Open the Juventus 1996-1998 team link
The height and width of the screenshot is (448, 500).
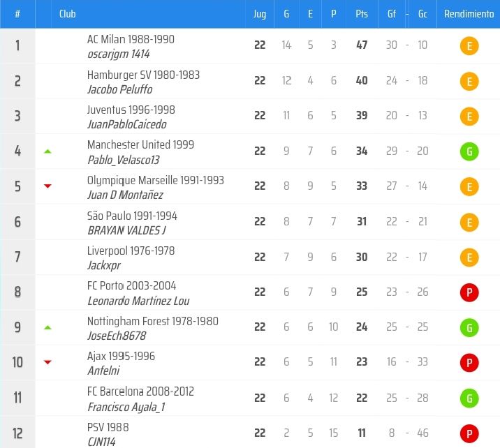tap(131, 110)
